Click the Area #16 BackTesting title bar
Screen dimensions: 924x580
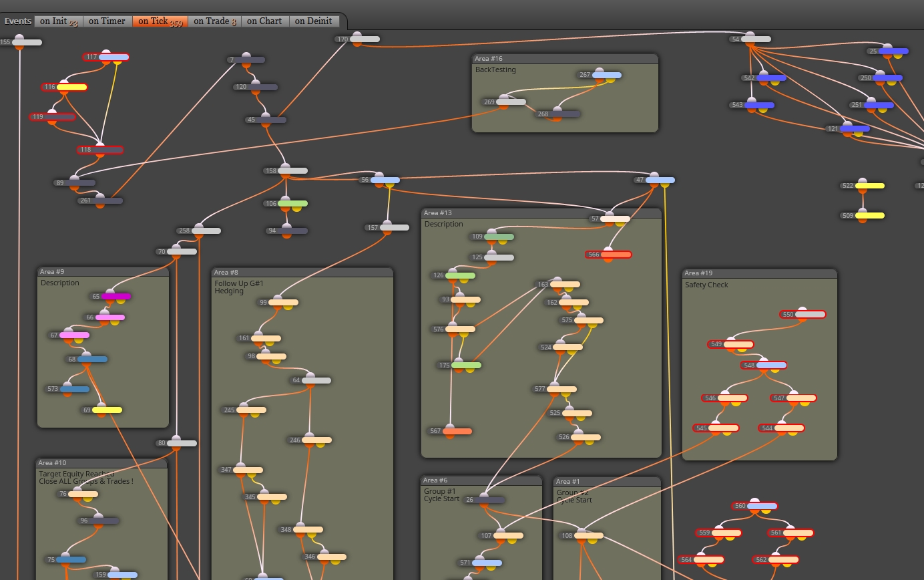coord(565,59)
